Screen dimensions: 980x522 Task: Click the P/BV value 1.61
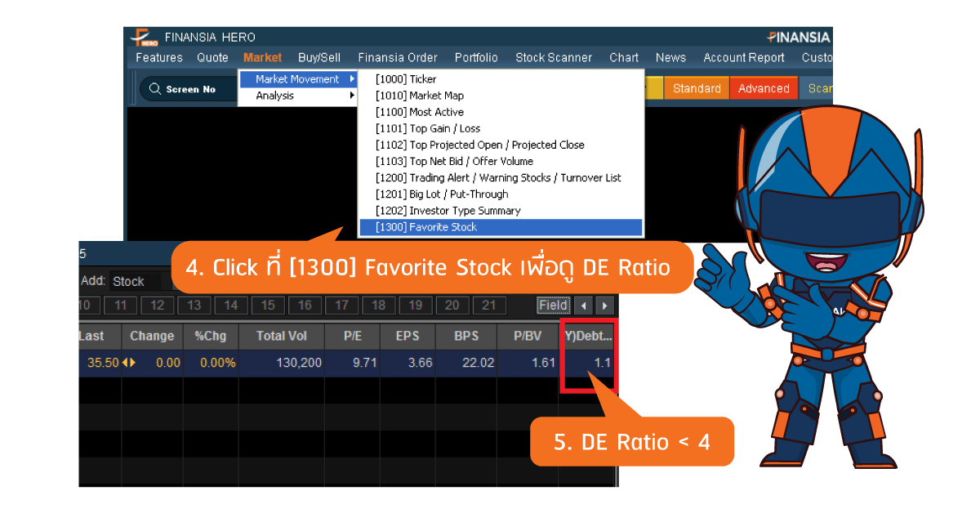(543, 363)
